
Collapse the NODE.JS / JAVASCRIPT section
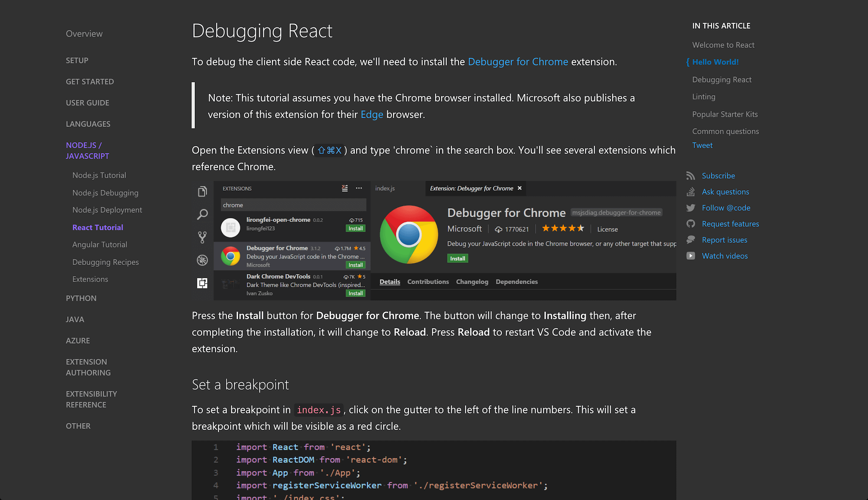coord(87,150)
